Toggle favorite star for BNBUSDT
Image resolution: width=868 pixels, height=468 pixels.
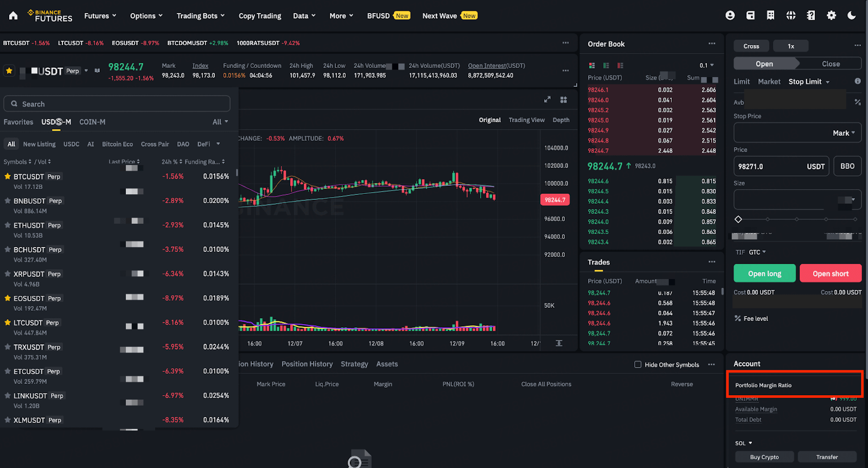tap(8, 201)
